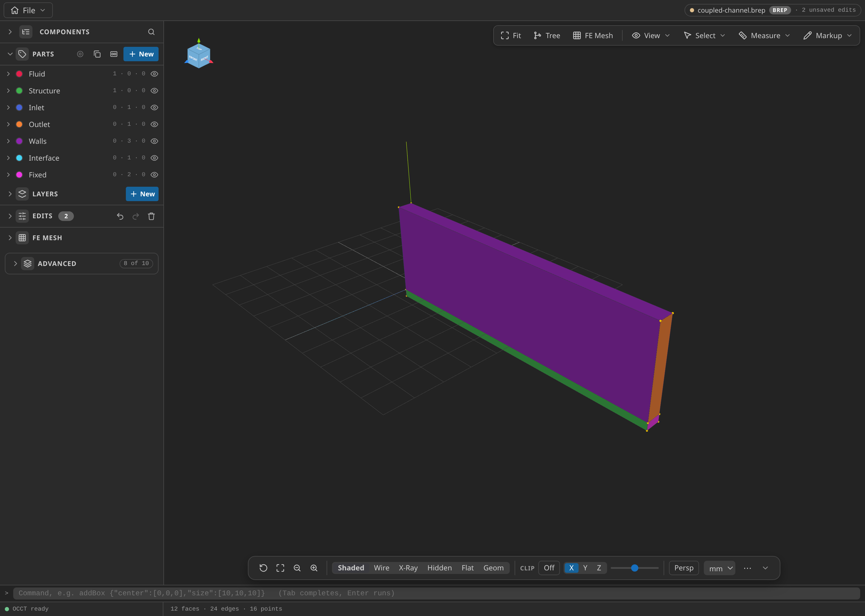Image resolution: width=865 pixels, height=616 pixels.
Task: Open the more options ellipsis
Action: (747, 568)
